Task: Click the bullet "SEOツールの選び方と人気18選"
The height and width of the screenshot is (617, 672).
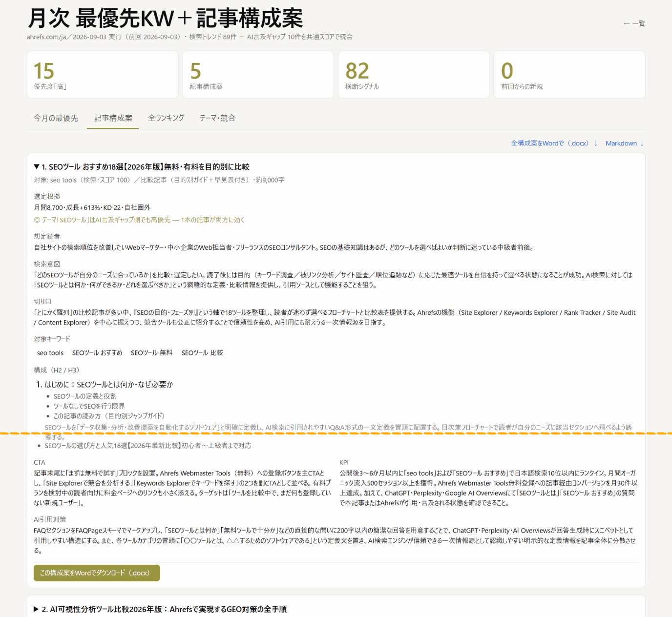Action: pyautogui.click(x=148, y=446)
